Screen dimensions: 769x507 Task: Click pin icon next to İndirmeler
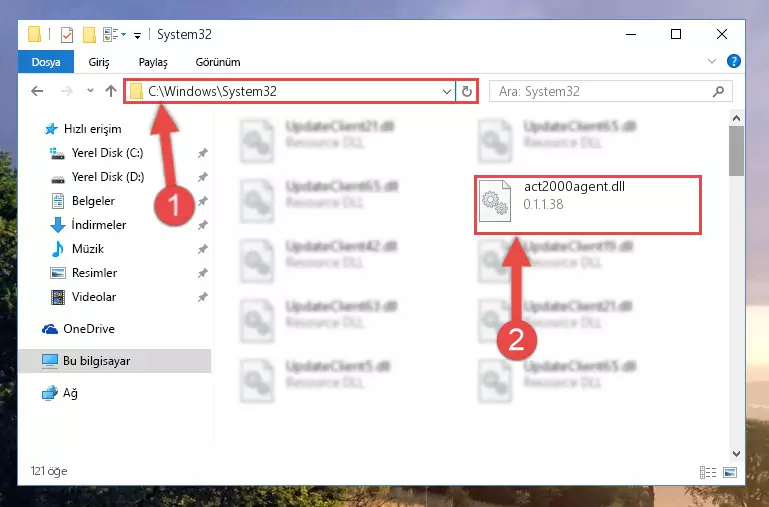click(203, 226)
